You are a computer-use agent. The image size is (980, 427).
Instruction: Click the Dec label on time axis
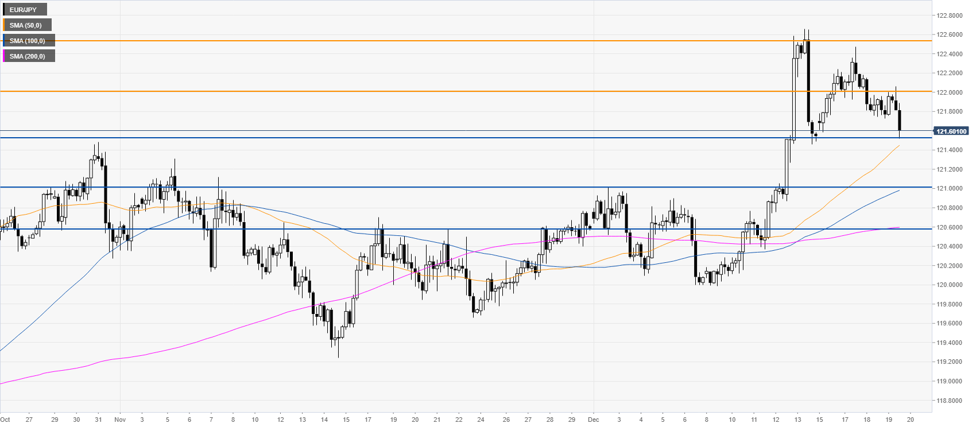(x=594, y=420)
